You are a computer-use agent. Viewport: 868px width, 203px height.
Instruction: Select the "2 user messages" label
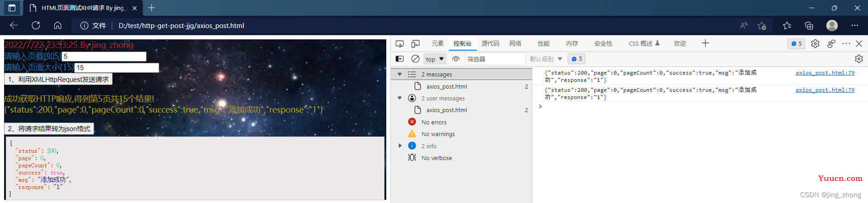click(x=443, y=98)
